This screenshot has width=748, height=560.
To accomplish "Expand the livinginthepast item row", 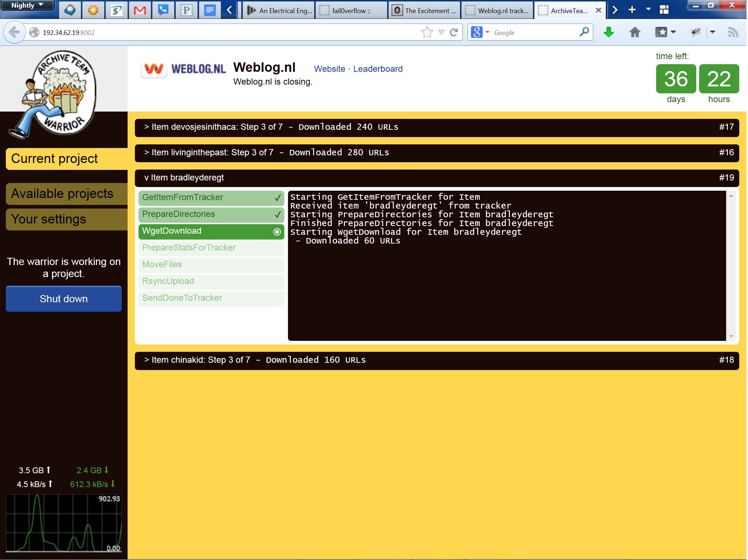I will (437, 153).
